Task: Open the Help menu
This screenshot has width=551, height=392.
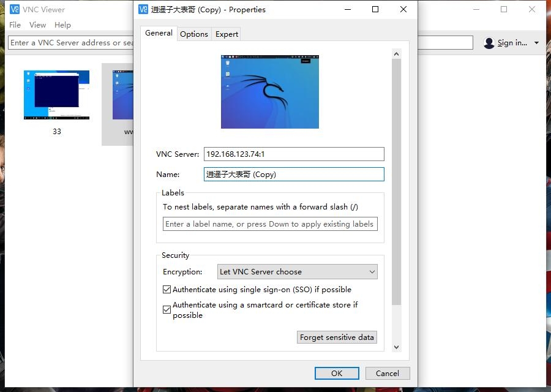Action: [62, 25]
